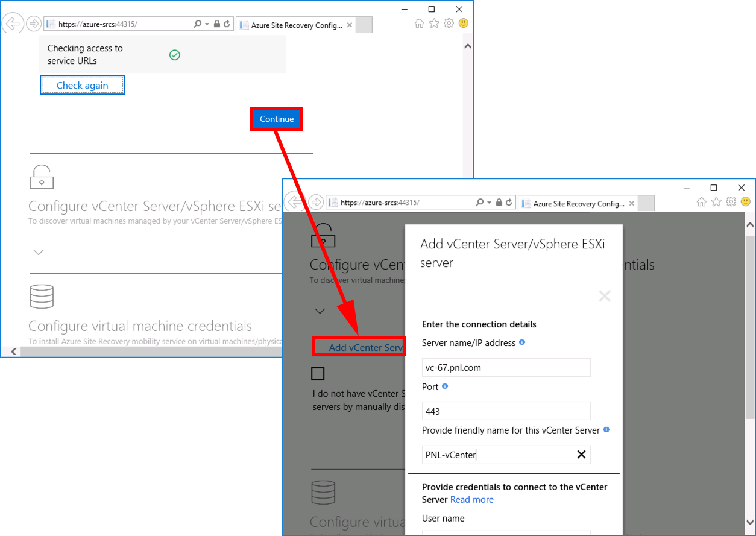Open the Tools gear in the foreground window

pos(731,201)
